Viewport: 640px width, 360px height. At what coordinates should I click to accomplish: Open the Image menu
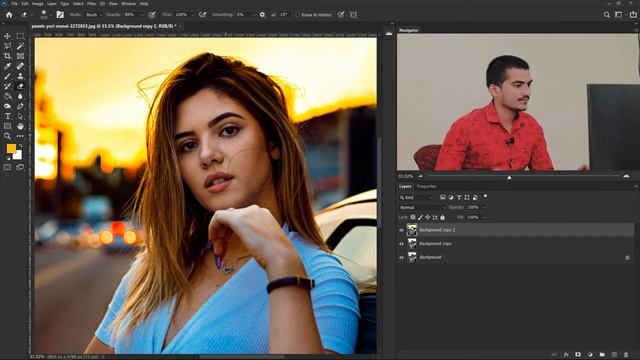point(38,4)
